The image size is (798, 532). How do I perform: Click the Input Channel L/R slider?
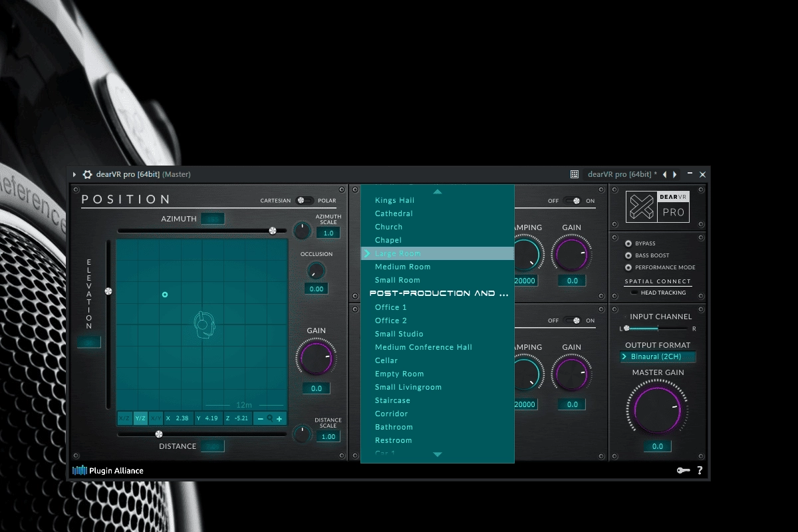pyautogui.click(x=657, y=329)
